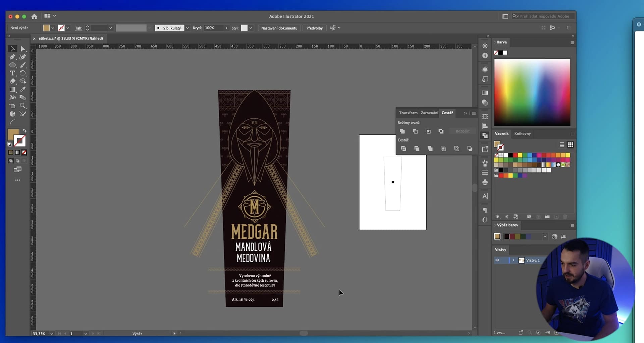
Task: Select the black arrow Selection tool
Action: (x=12, y=49)
